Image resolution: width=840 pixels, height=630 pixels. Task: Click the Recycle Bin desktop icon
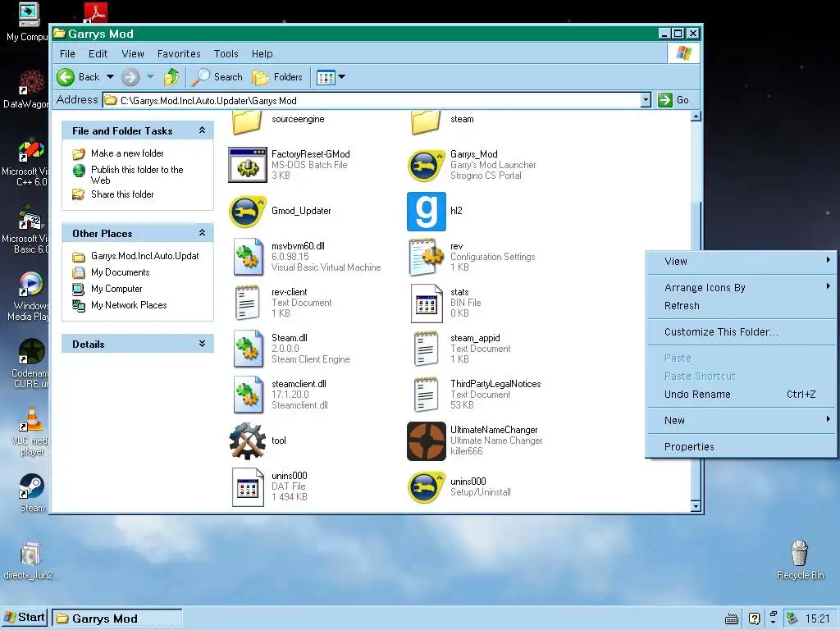(799, 553)
